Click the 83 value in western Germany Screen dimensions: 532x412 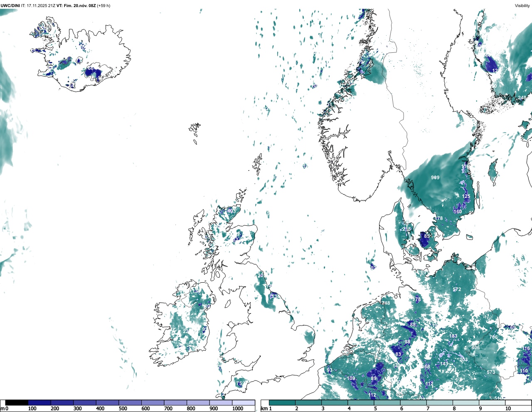[x=398, y=354]
